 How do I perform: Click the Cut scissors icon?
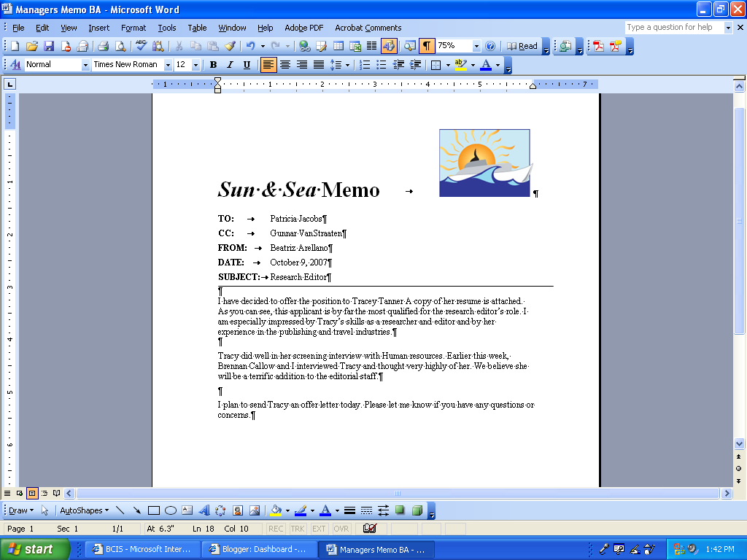click(x=179, y=46)
